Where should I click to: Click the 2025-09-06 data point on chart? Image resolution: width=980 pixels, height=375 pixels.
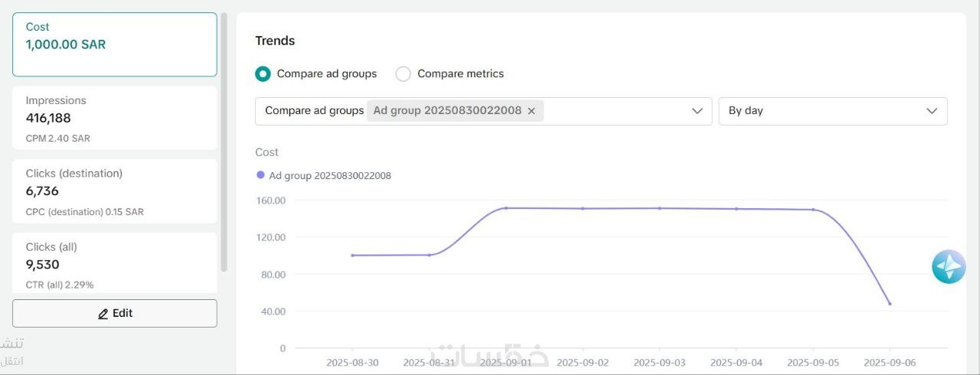tap(890, 304)
